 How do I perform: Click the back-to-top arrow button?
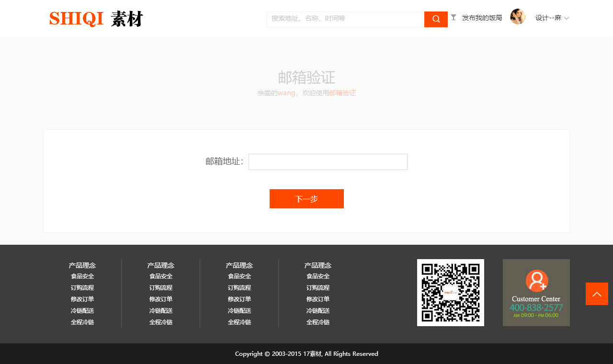click(597, 294)
